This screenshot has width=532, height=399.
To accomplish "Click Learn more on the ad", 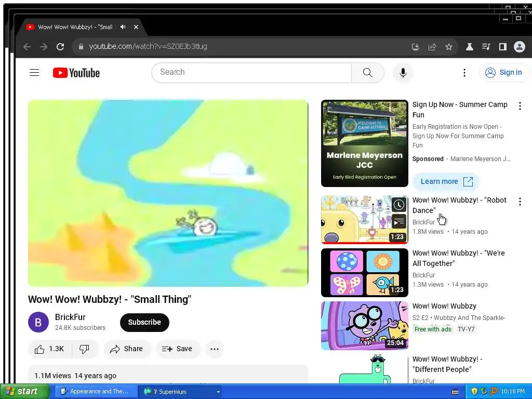I will (x=446, y=181).
